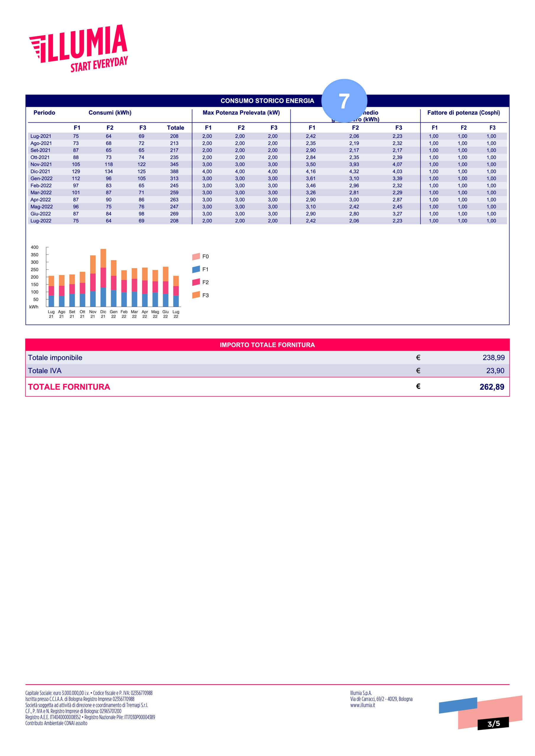Image resolution: width=535 pixels, height=756 pixels.
Task: Select the Dic 21 bar in chart
Action: point(103,278)
